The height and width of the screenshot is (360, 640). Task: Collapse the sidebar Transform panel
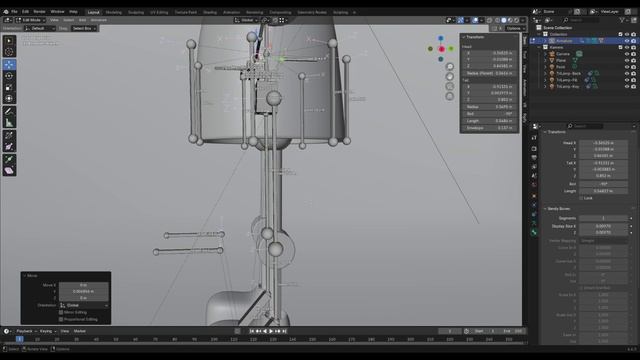click(464, 37)
